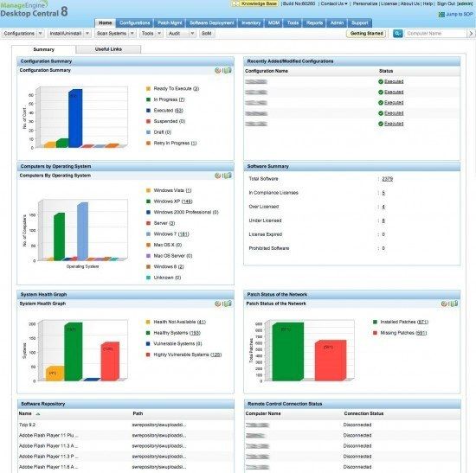Open Total Software count 2379
The height and width of the screenshot is (473, 476).
(388, 179)
